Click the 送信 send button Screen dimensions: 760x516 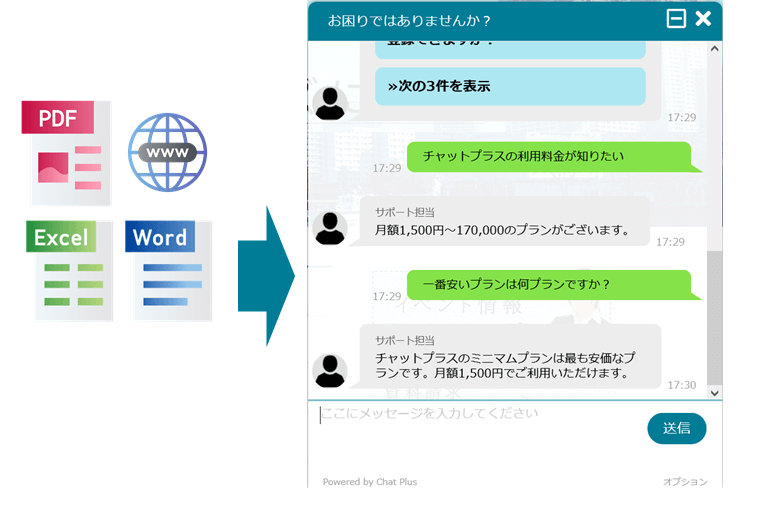(x=677, y=428)
